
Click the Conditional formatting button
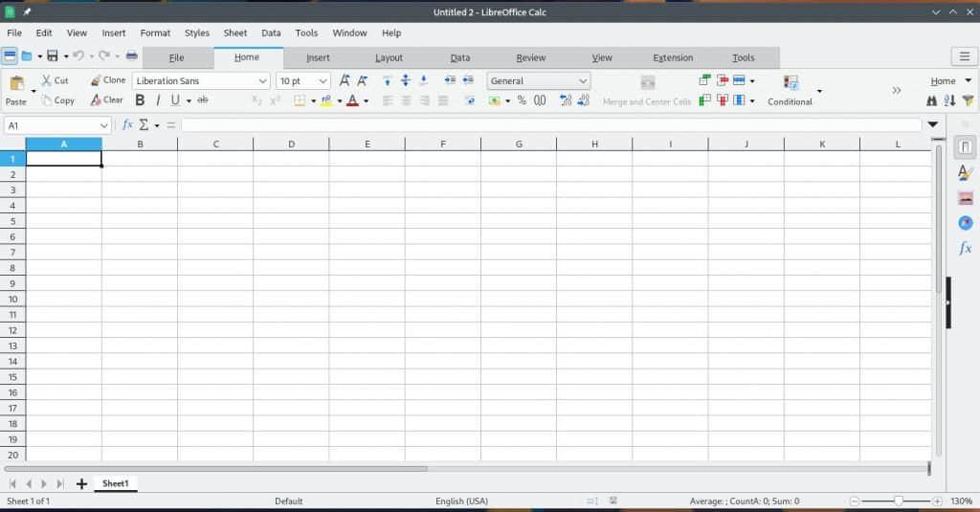coord(790,101)
